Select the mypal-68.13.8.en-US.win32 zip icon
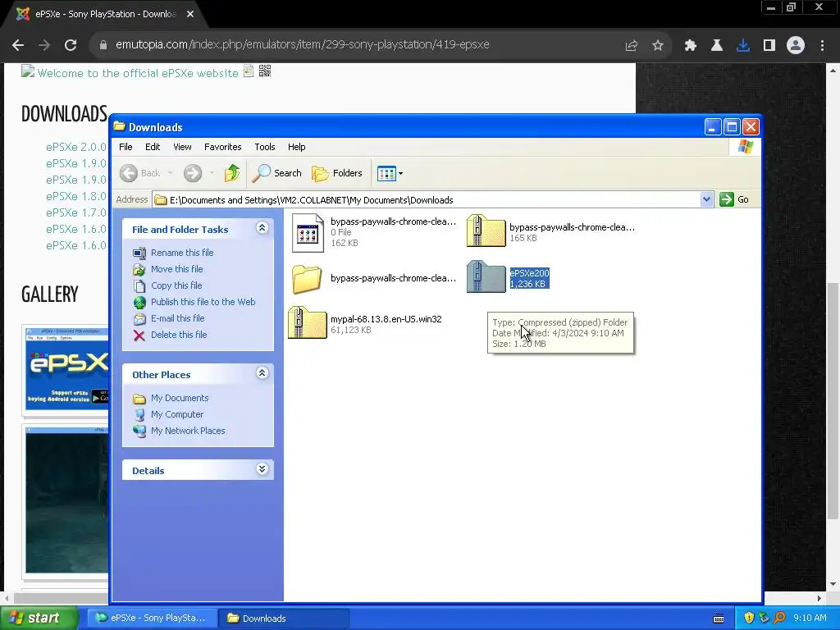 pos(308,322)
